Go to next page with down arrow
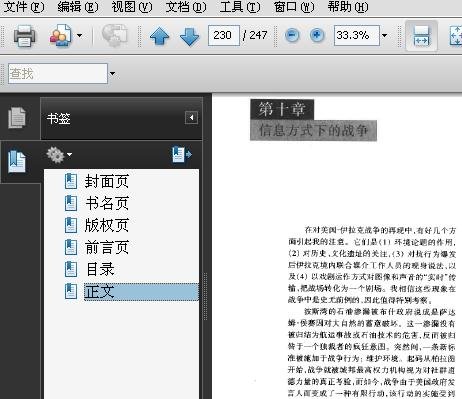Image resolution: width=462 pixels, height=399 pixels. (189, 36)
